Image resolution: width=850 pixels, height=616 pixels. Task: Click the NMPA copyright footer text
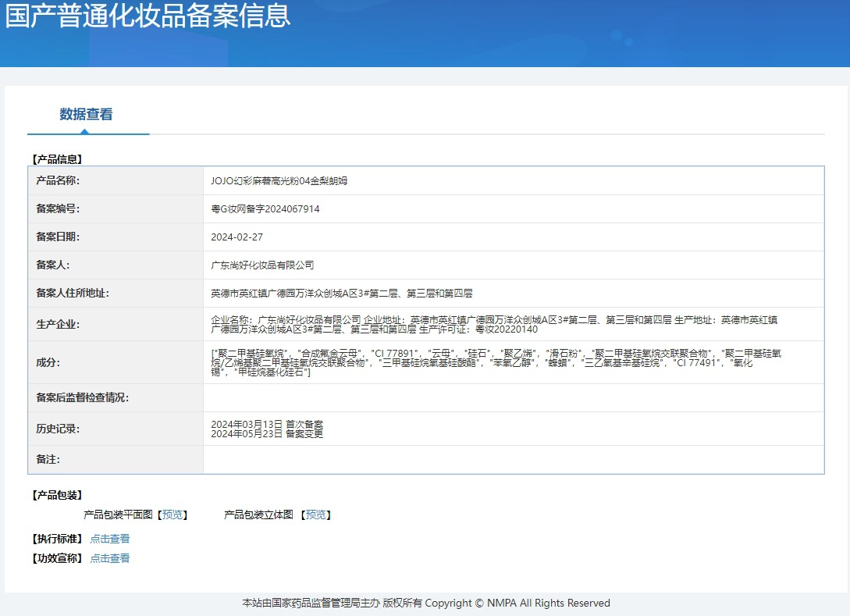point(426,603)
